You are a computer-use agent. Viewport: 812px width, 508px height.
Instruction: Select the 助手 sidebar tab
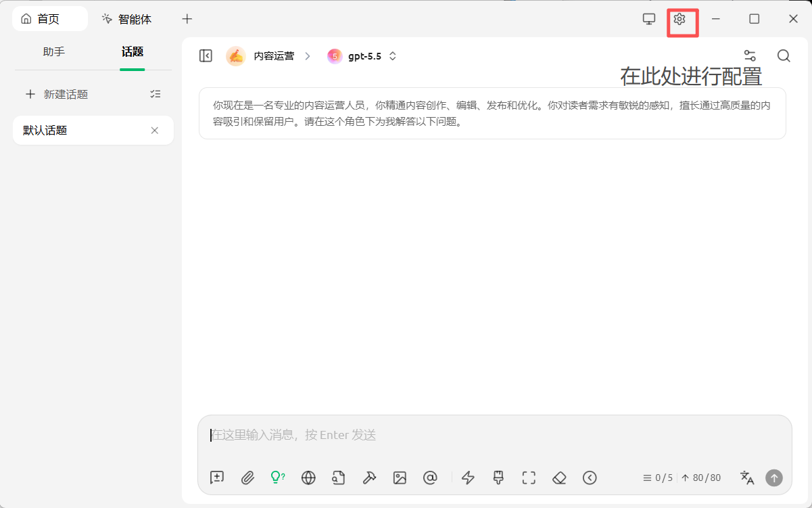tap(54, 51)
